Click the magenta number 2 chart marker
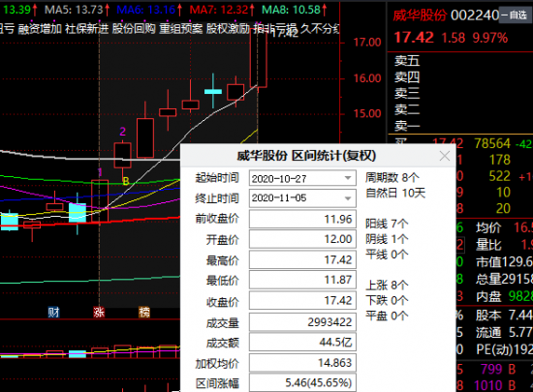The height and width of the screenshot is (392, 533). click(x=123, y=132)
